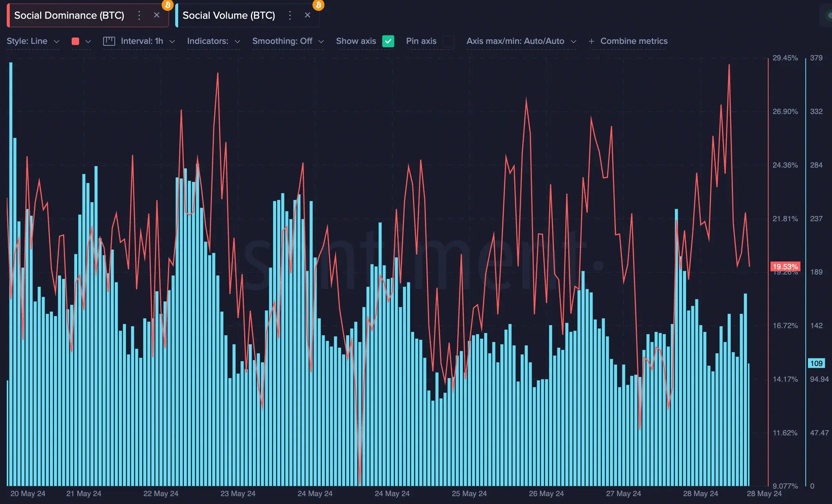Open Social Volume (BTC) options menu
This screenshot has height=504, width=832.
pos(290,15)
